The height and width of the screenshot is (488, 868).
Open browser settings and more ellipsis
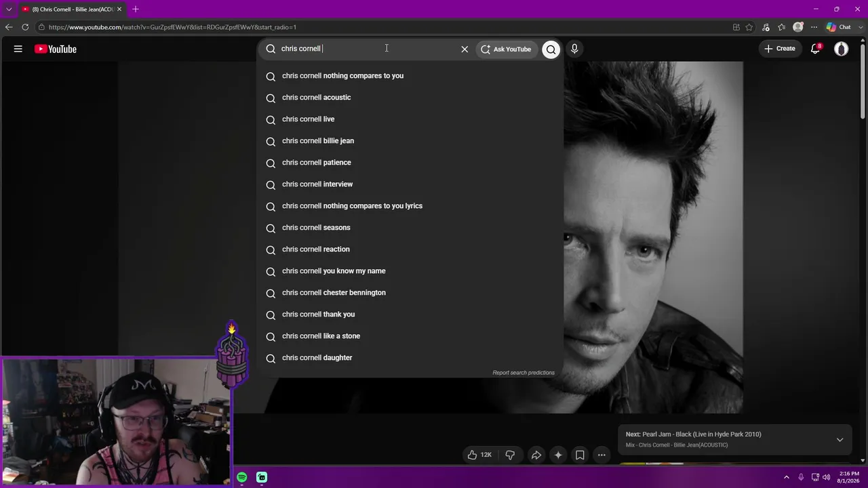[x=814, y=27]
